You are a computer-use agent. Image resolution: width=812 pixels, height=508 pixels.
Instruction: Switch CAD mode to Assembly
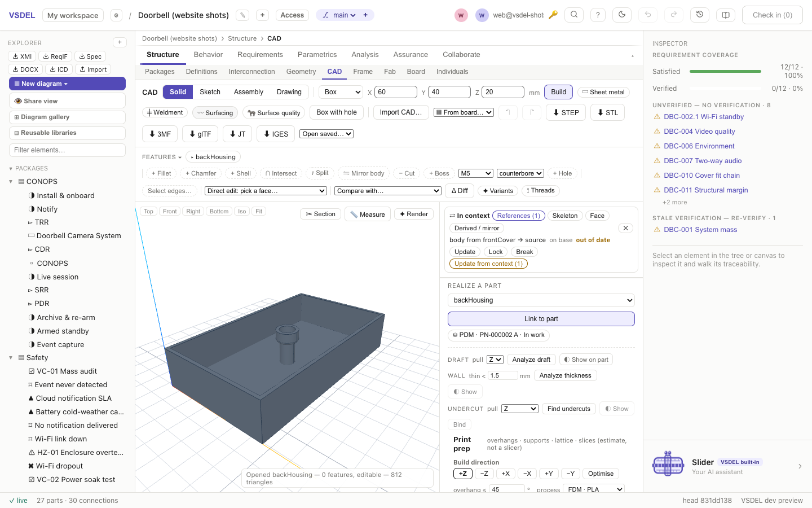[248, 92]
